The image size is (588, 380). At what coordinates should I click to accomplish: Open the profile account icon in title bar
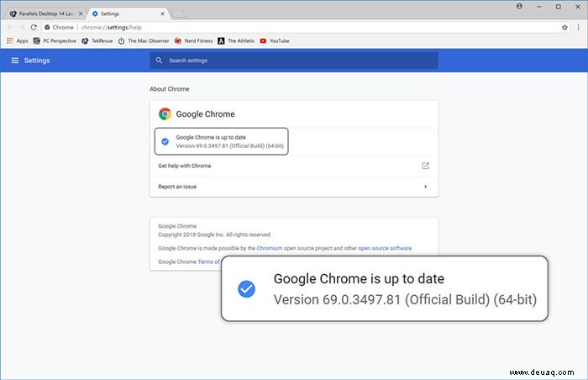519,6
